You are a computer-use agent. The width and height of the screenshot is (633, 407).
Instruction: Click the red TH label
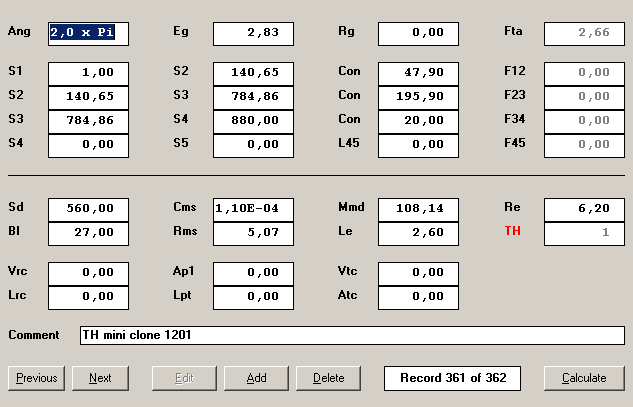[512, 231]
